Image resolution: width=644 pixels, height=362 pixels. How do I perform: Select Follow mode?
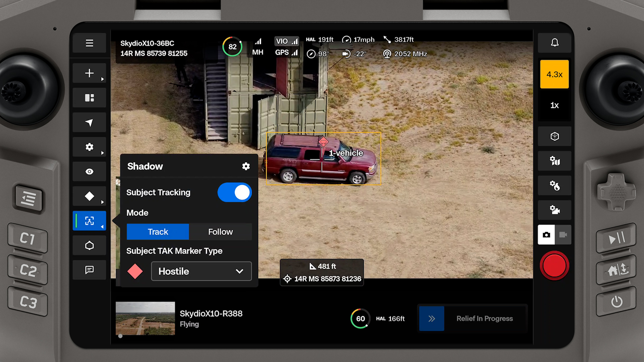tap(220, 232)
